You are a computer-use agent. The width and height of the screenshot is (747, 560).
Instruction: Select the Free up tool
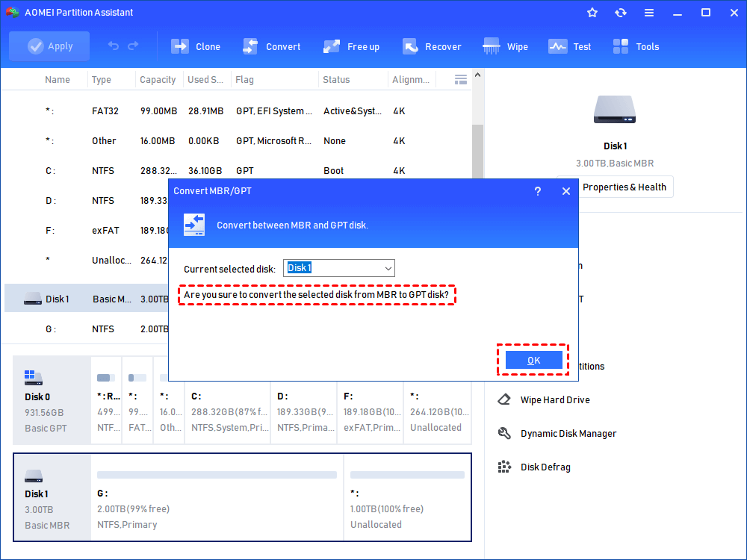point(332,46)
